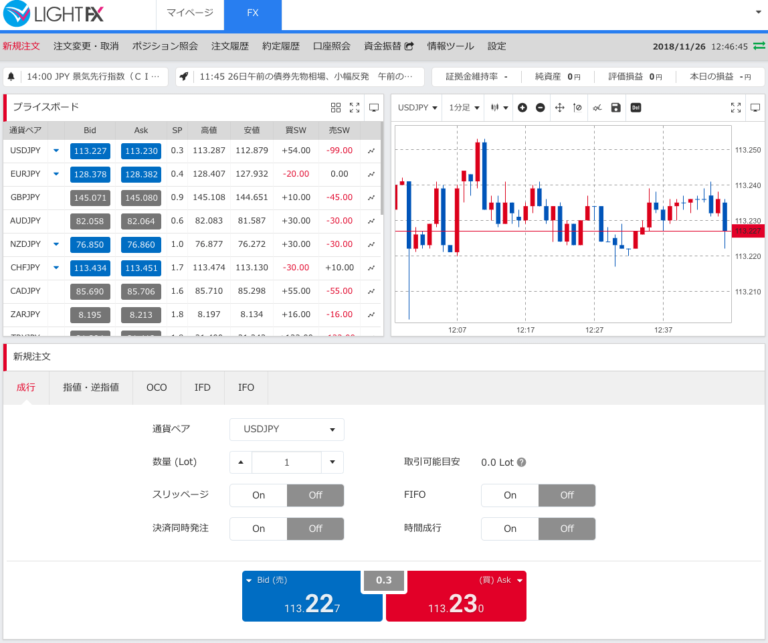Screen dimensions: 768x643
Task: Turn スリッページ On
Action: pyautogui.click(x=258, y=495)
